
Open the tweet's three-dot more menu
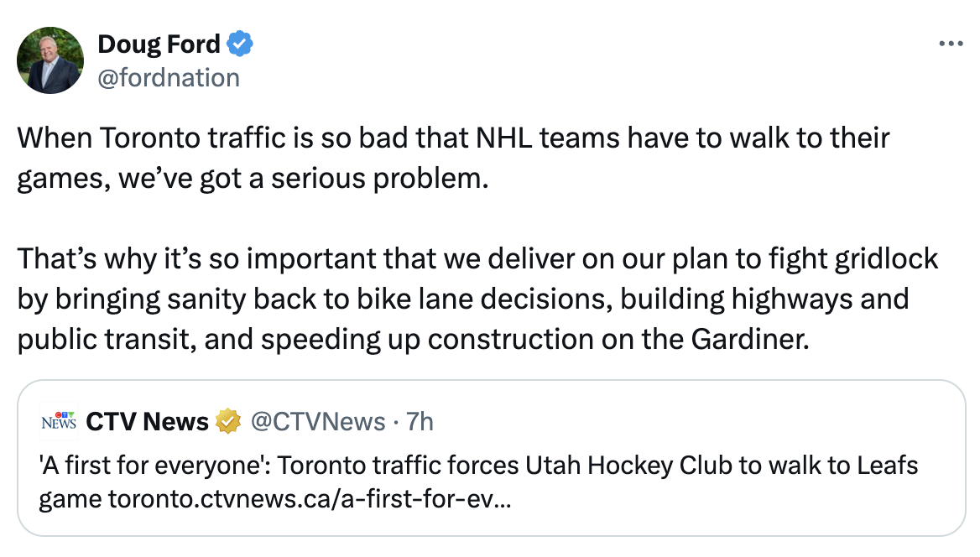click(x=950, y=44)
